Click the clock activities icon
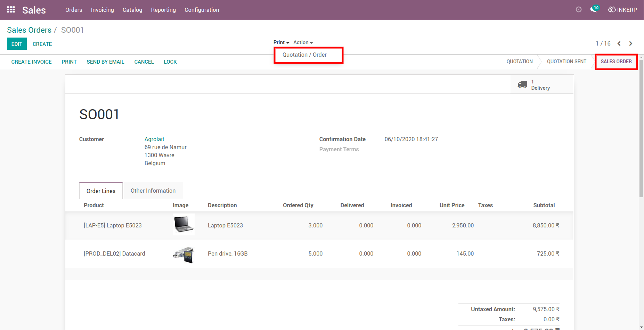The height and width of the screenshot is (330, 644). 579,10
